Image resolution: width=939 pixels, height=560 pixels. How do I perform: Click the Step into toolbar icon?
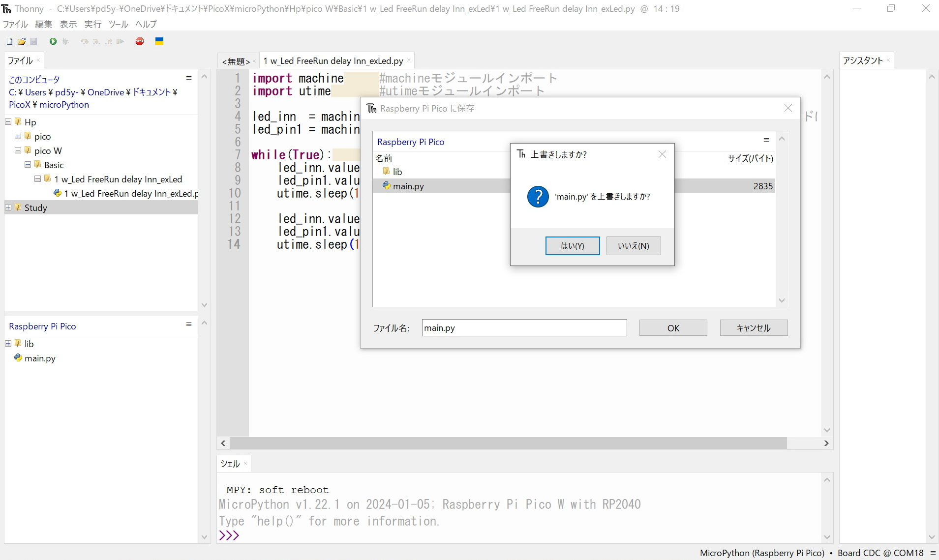pos(96,42)
